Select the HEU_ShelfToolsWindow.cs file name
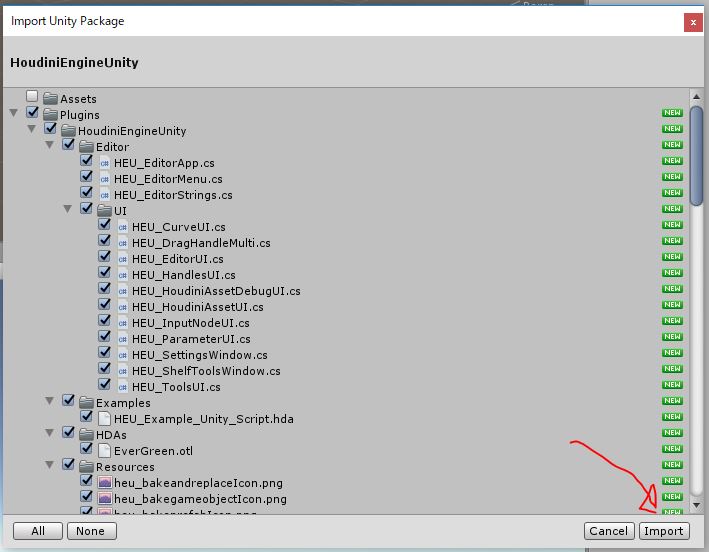Image resolution: width=709 pixels, height=552 pixels. (x=206, y=371)
